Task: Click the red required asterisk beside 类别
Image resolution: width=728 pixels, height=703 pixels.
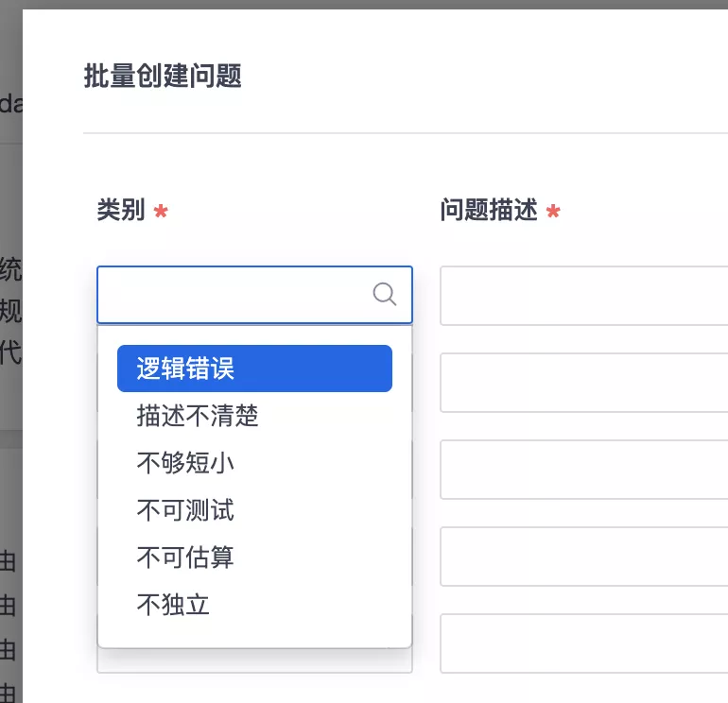Action: [x=161, y=211]
